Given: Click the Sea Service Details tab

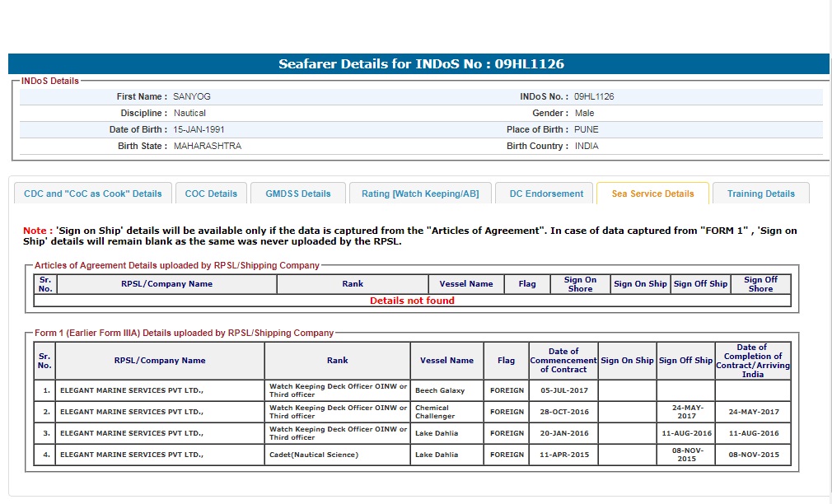Looking at the screenshot, I should (x=652, y=194).
